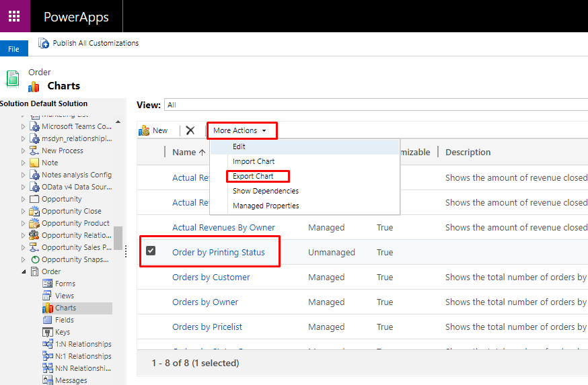Click the Note entity icon
This screenshot has width=588, height=385.
click(34, 163)
